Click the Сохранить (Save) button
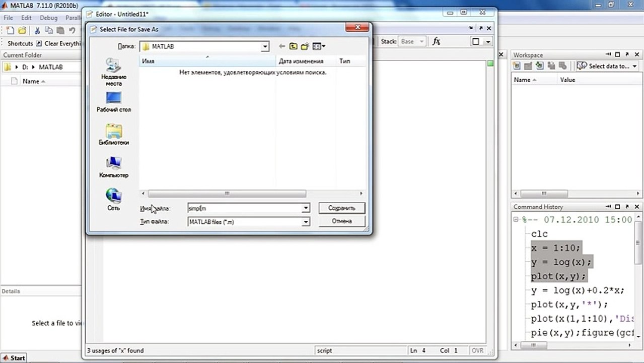Viewport: 644px width, 363px height. (342, 208)
